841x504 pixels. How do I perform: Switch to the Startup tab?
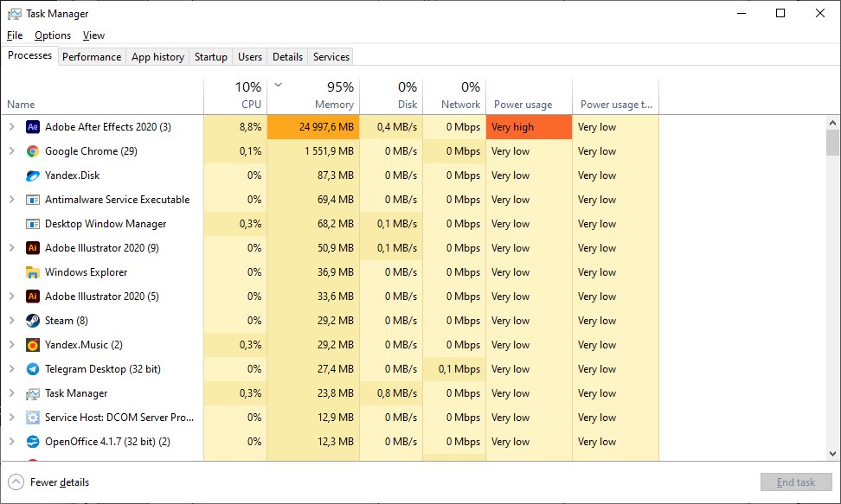tap(211, 57)
